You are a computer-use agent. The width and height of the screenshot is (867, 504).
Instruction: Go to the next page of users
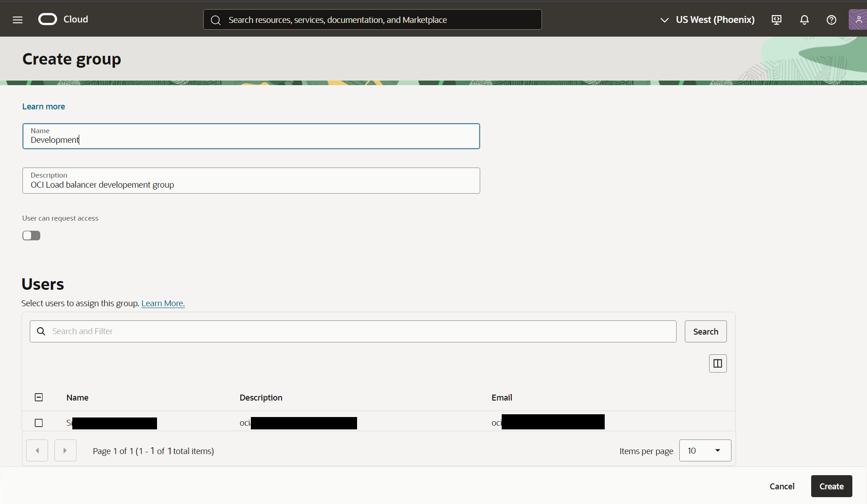(x=65, y=450)
